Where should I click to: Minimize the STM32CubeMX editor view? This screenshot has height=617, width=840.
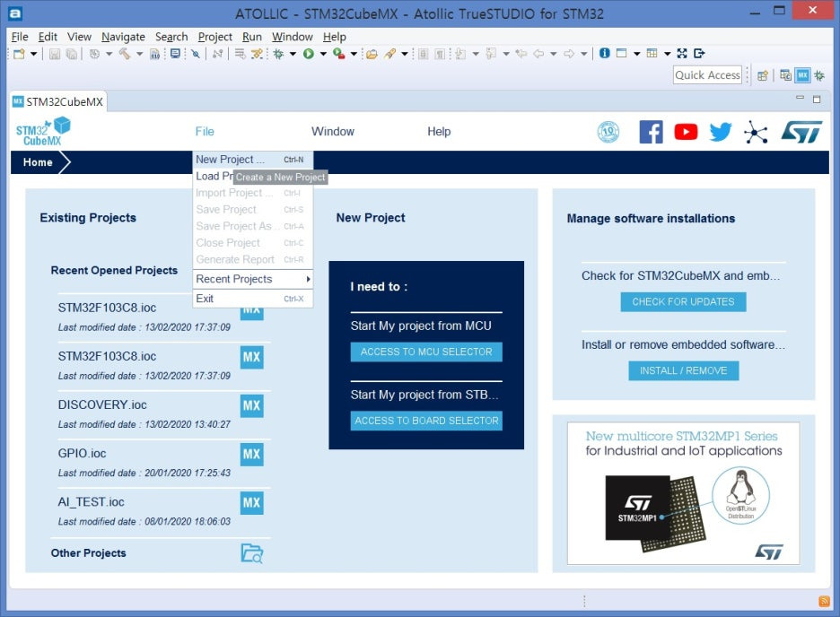pos(800,98)
